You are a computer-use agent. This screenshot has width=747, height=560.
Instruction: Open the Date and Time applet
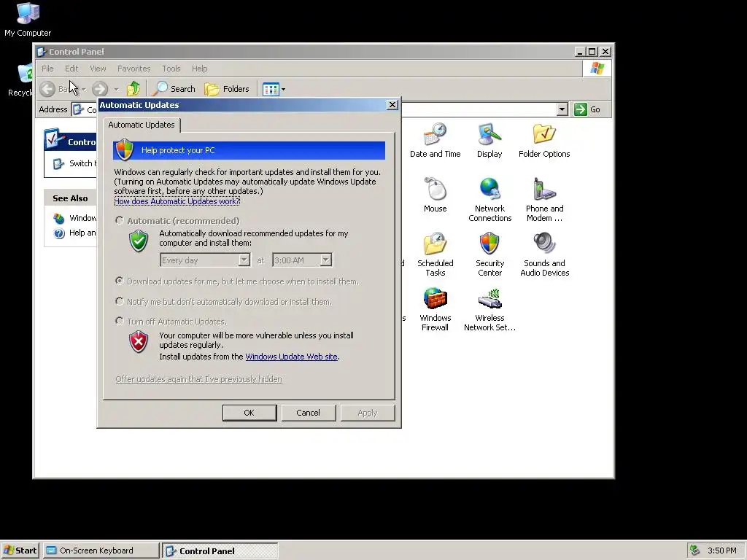(435, 141)
